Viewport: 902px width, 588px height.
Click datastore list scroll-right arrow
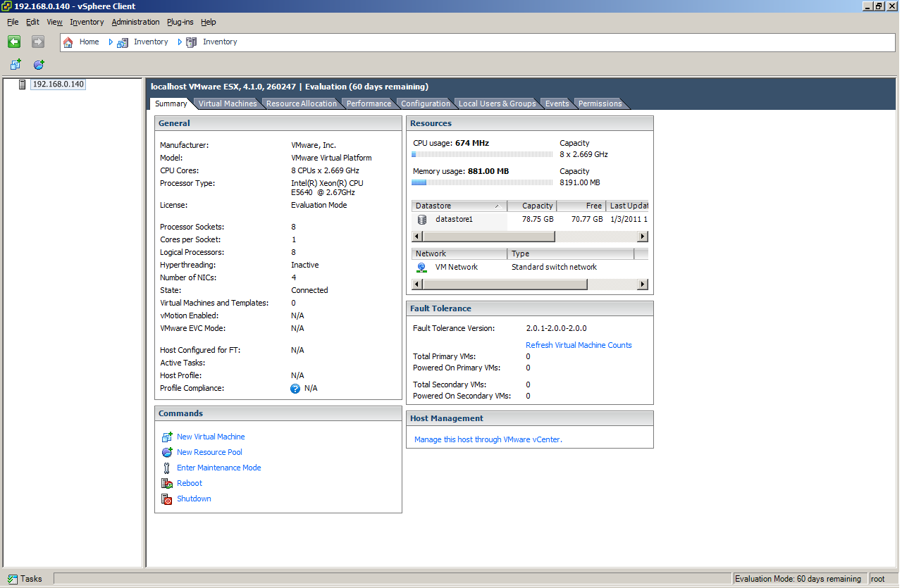pyautogui.click(x=643, y=237)
